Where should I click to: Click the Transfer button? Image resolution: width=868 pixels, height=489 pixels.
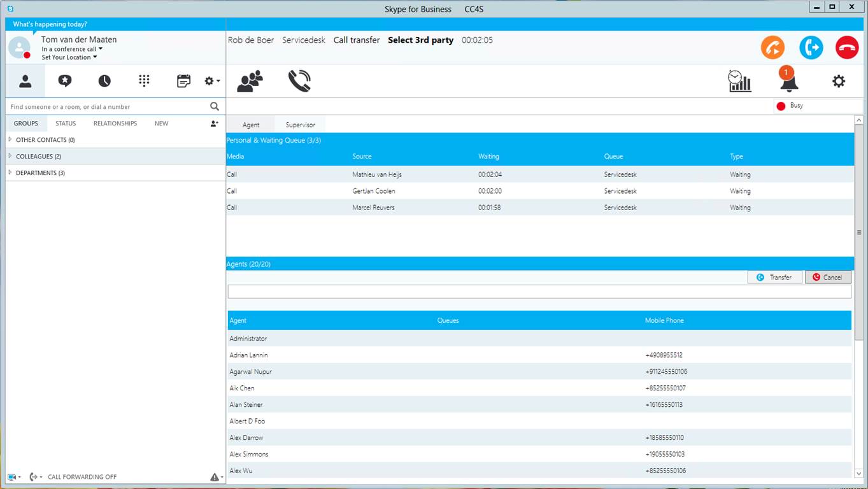coord(775,277)
